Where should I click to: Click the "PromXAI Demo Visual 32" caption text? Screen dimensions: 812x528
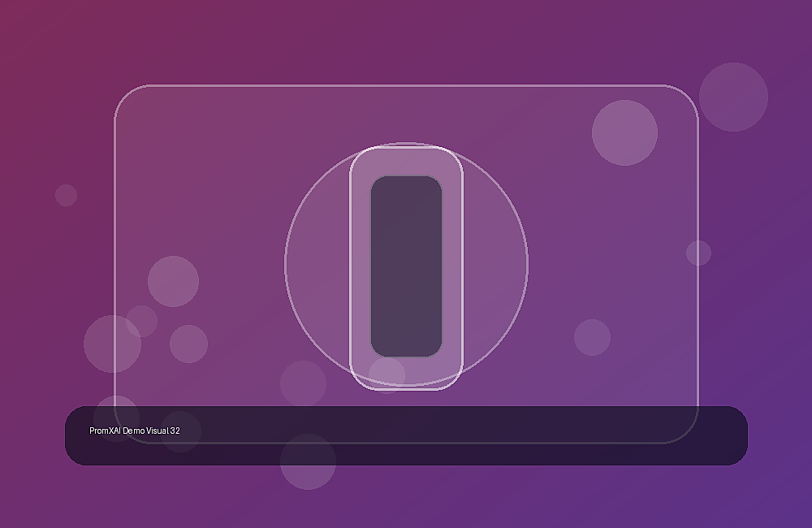click(135, 431)
